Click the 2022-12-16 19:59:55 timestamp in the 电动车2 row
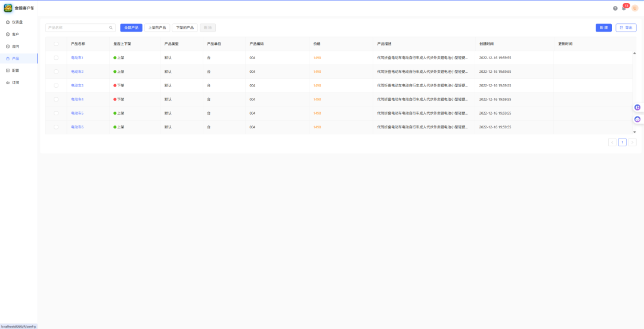Image resolution: width=644 pixels, height=329 pixels. [x=496, y=72]
